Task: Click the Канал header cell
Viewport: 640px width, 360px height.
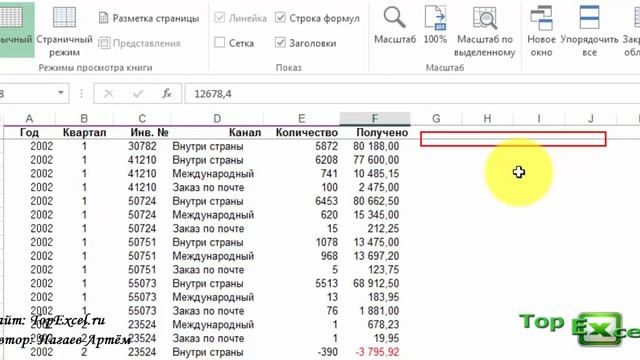Action: click(217, 133)
